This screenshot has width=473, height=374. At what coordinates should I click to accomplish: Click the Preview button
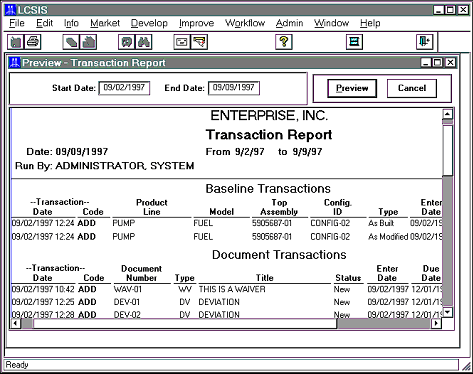coord(352,88)
